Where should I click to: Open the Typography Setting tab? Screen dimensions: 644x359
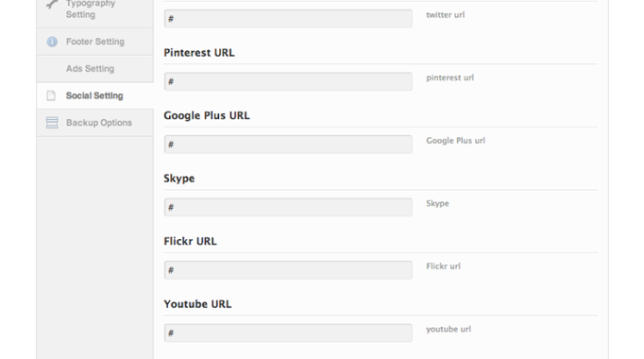tap(94, 11)
